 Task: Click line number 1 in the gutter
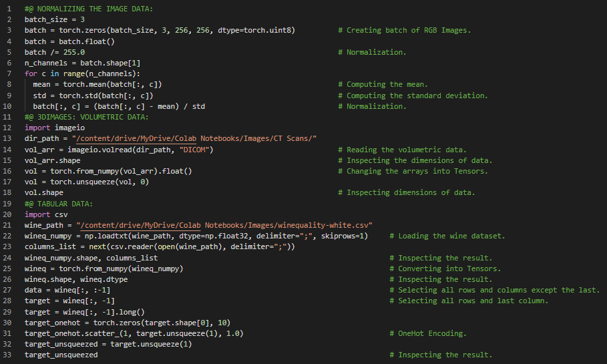click(9, 9)
